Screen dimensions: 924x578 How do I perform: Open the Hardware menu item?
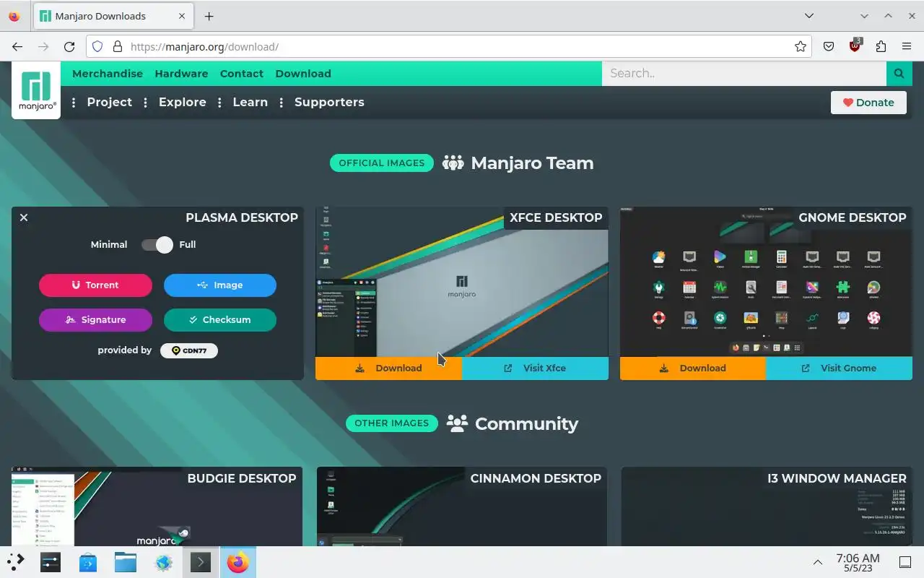pos(181,74)
